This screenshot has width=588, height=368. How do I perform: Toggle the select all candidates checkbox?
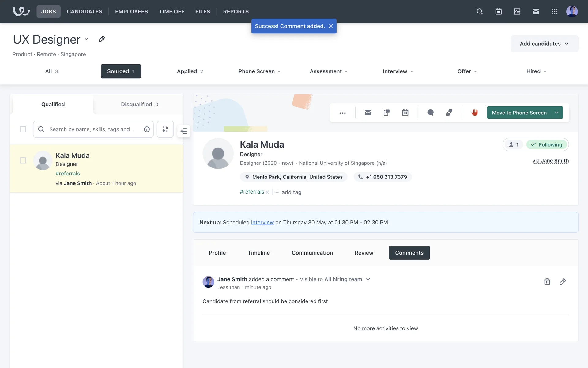click(23, 129)
